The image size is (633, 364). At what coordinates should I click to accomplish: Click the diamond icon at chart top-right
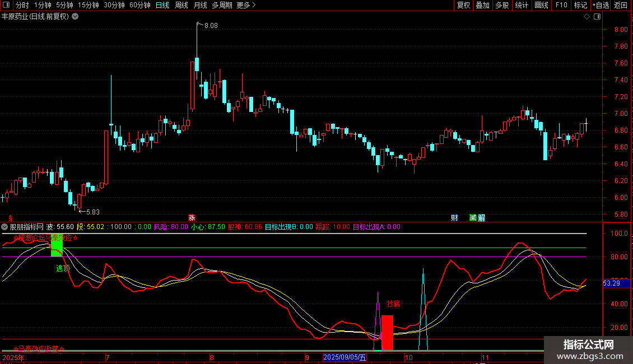pyautogui.click(x=587, y=17)
